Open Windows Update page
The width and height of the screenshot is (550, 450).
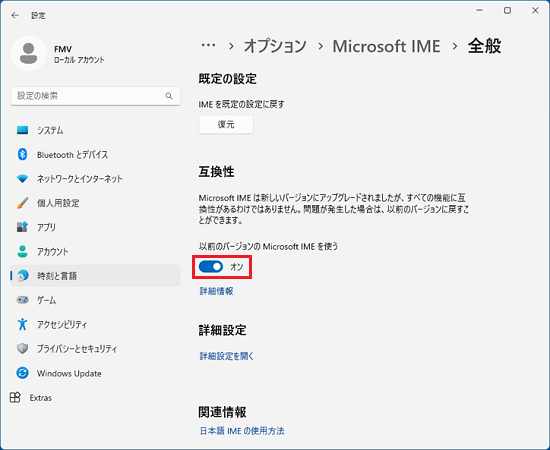click(x=95, y=373)
